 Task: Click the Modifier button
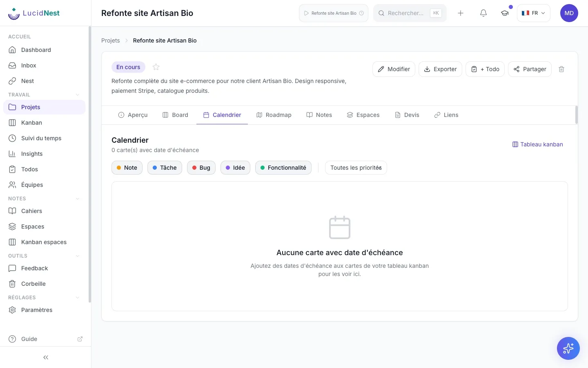tap(394, 69)
